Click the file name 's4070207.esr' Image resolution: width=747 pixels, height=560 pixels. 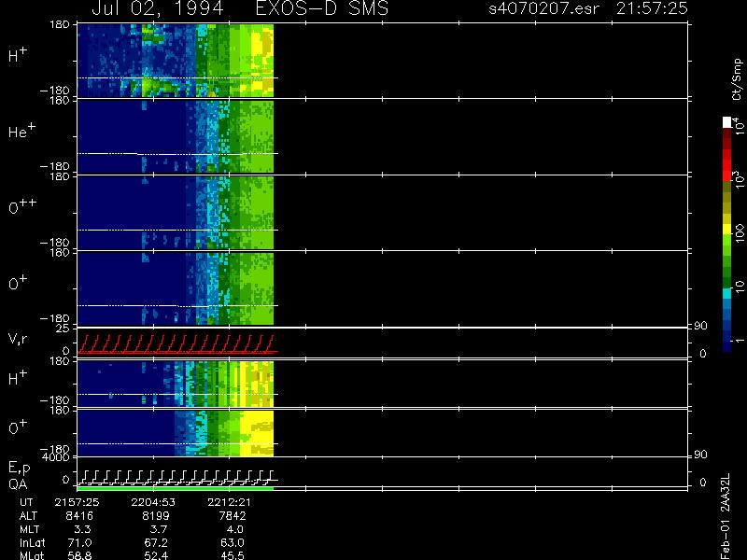coord(544,8)
